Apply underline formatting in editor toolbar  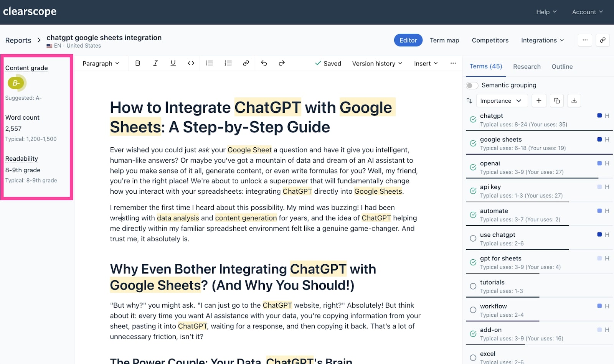click(x=173, y=63)
